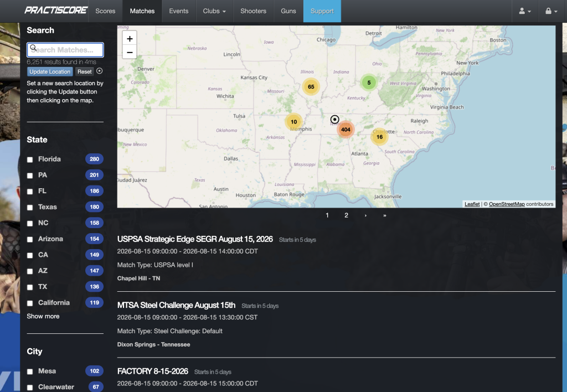Click the Update Location button
Viewport: 567px width, 392px height.
tap(50, 71)
